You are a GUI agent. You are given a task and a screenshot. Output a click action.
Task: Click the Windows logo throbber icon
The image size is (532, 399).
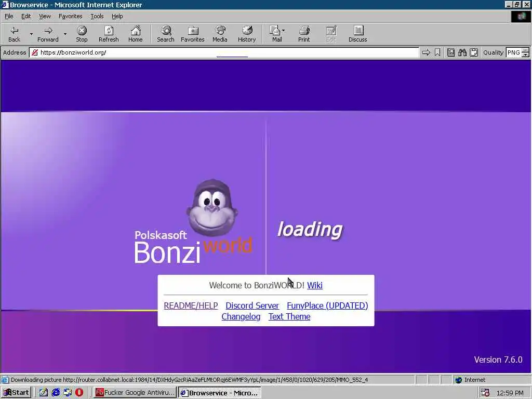click(521, 16)
